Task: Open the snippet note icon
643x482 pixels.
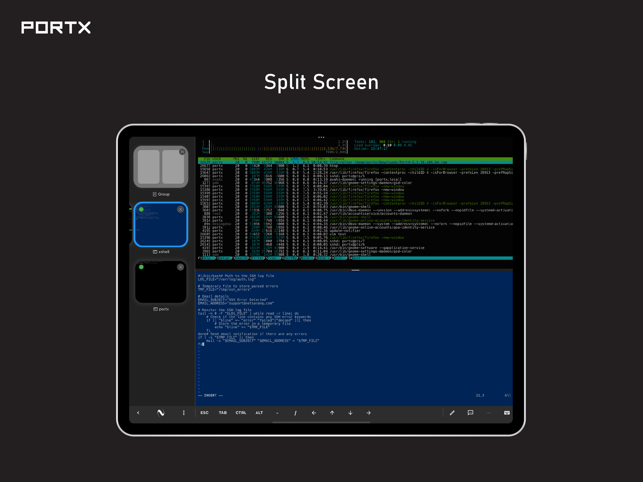Action: click(x=470, y=413)
